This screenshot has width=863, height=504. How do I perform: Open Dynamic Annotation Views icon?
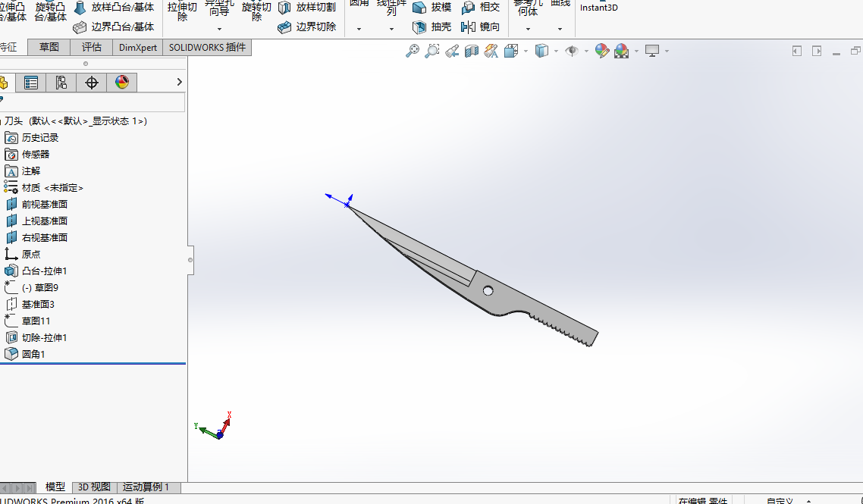click(x=491, y=52)
